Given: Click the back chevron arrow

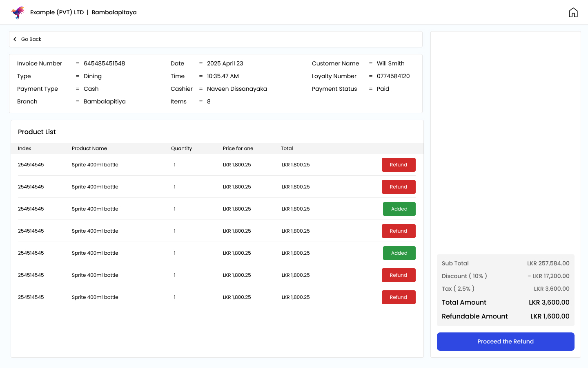Looking at the screenshot, I should coord(15,39).
